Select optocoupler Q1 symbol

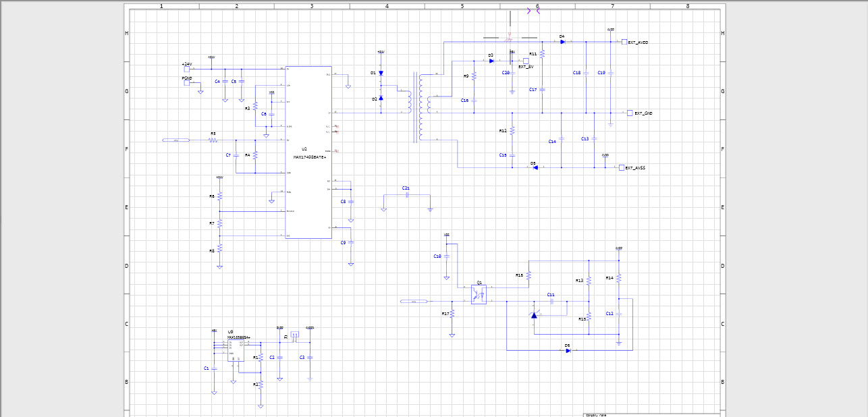(479, 295)
